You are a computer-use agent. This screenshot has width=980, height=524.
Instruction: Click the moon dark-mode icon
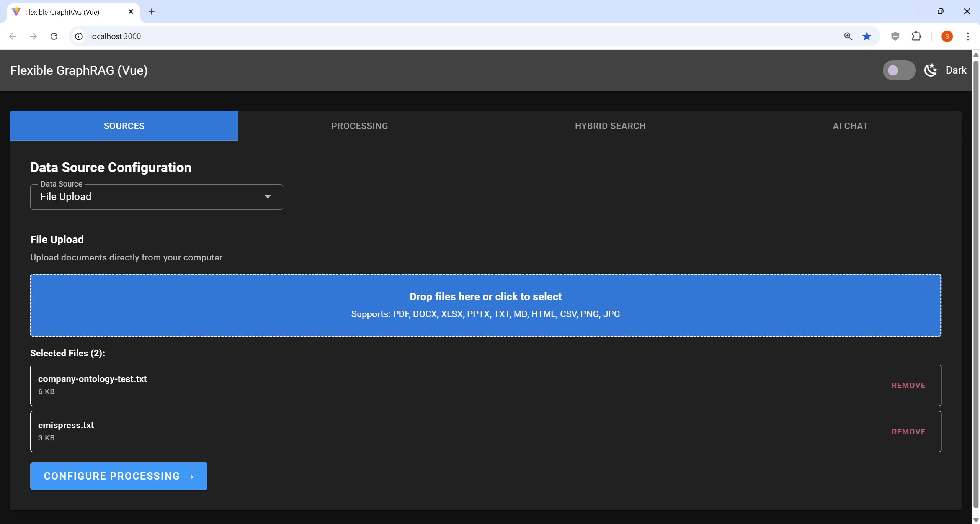pos(931,70)
